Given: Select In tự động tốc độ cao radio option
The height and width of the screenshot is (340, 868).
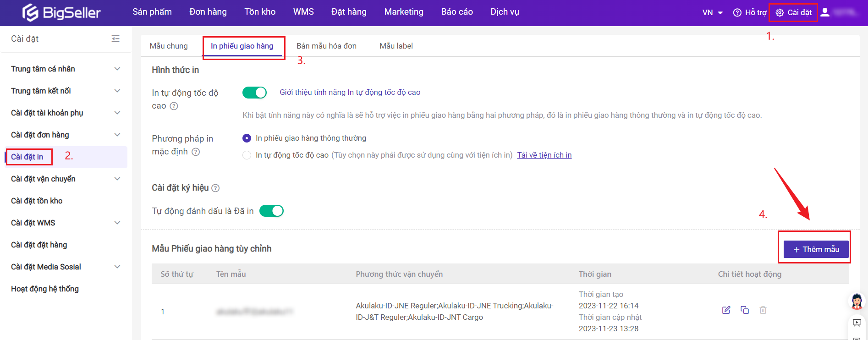Looking at the screenshot, I should point(247,155).
